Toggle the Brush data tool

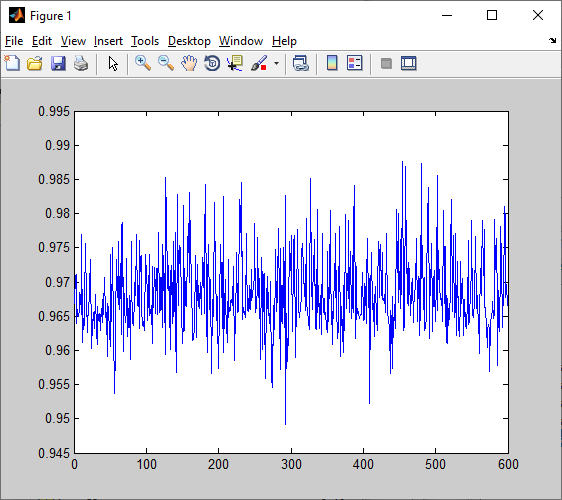pos(259,63)
